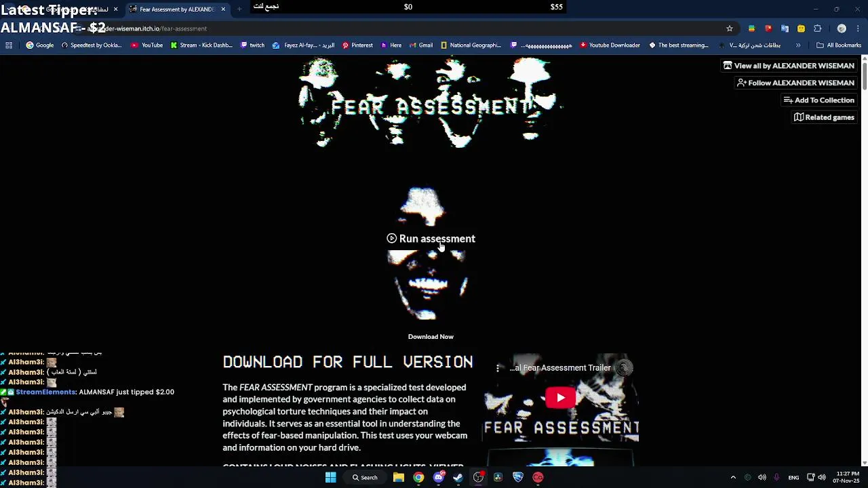
Task: Switch the ENG input language
Action: tap(793, 477)
